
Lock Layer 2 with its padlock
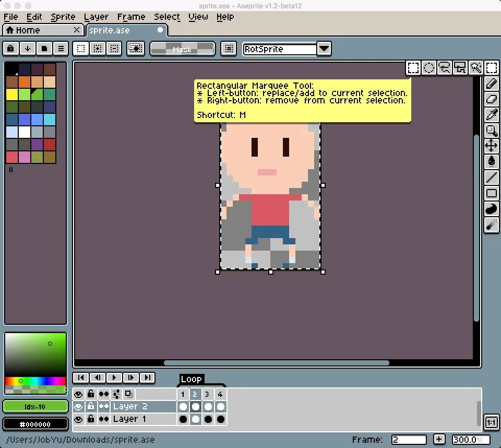coord(91,406)
